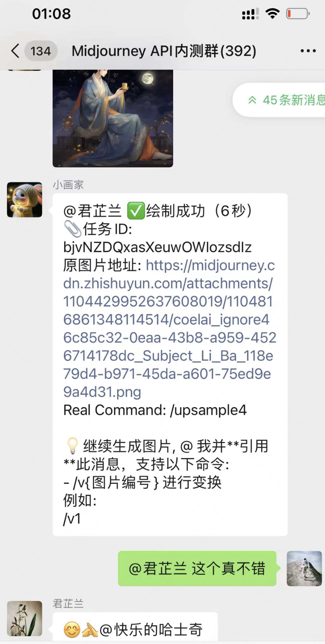Tap 君芷兰's flower avatar
This screenshot has width=325, height=644.
(25, 618)
